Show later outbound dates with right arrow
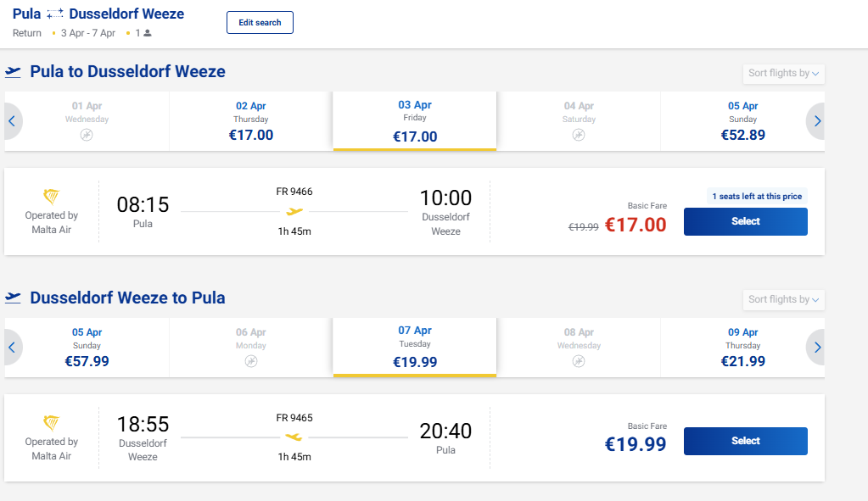Viewport: 868px width, 501px height. tap(817, 121)
